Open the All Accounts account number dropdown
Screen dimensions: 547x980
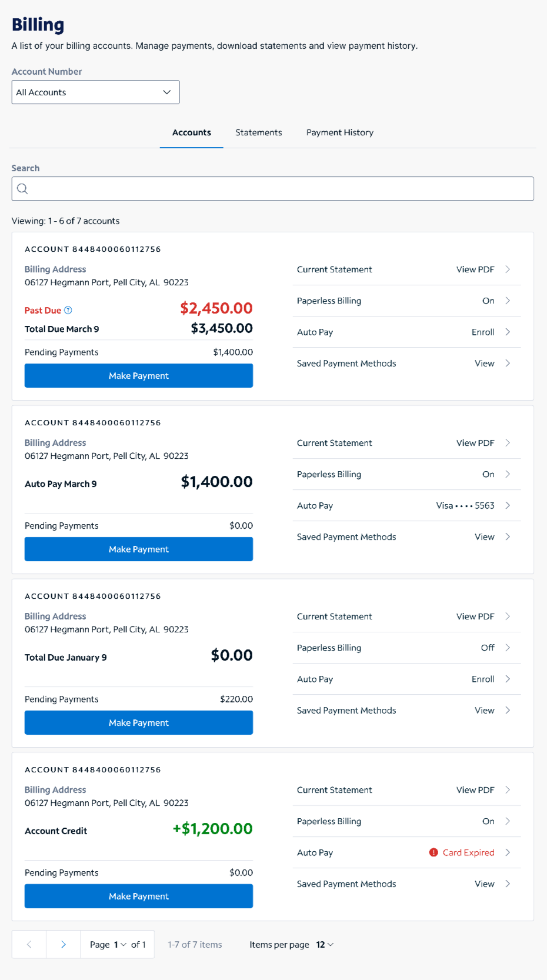pos(96,92)
